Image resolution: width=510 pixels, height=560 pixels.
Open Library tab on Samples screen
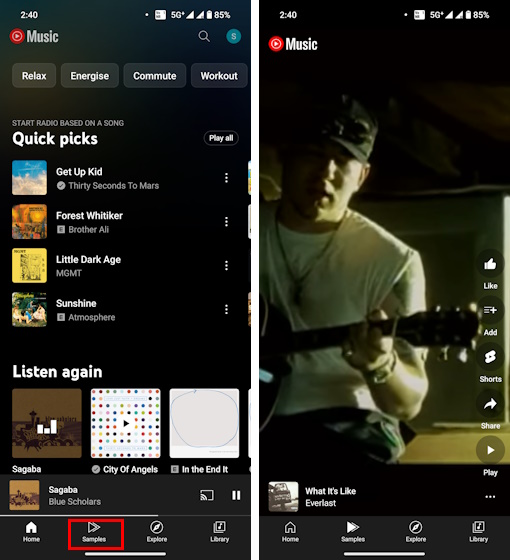coord(479,532)
